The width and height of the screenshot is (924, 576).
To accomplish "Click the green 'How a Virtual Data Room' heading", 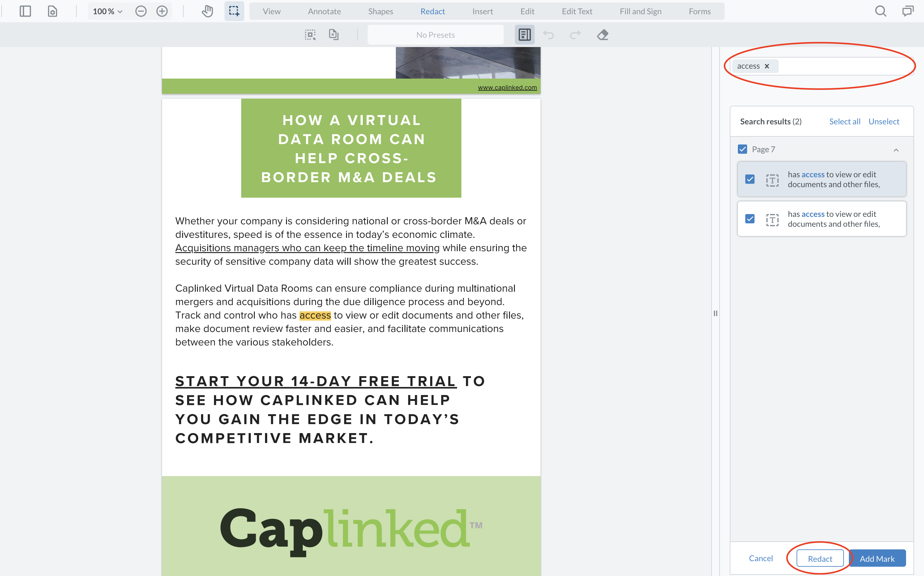I will [351, 148].
